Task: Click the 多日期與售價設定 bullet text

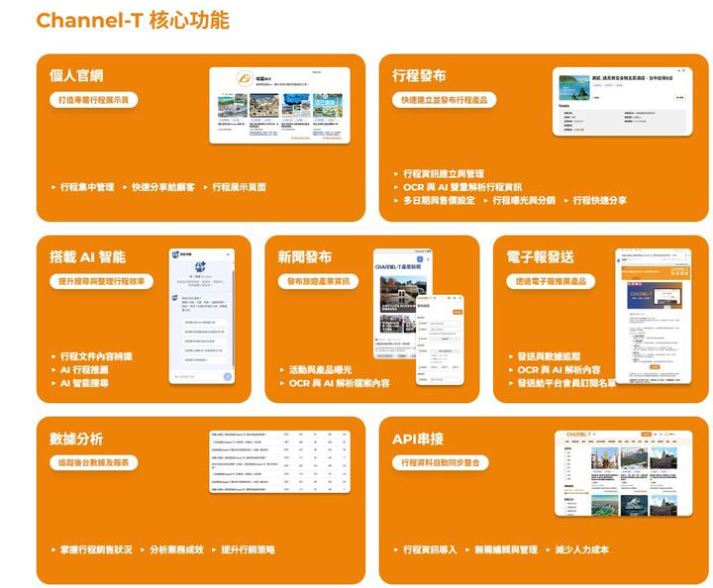Action: (439, 200)
